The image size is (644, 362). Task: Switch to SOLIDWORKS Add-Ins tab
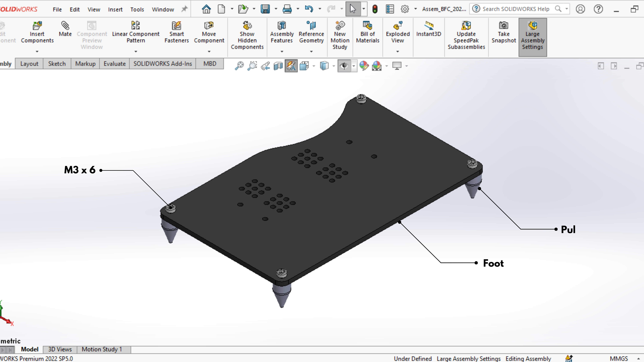[x=163, y=64]
